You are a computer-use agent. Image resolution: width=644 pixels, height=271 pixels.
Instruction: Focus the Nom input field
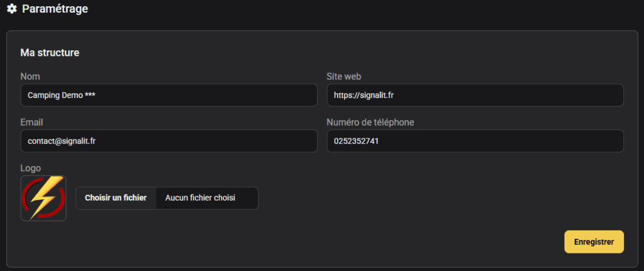tap(169, 96)
